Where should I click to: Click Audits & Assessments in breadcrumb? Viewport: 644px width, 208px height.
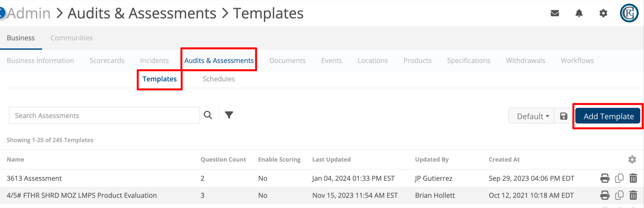coord(142,13)
